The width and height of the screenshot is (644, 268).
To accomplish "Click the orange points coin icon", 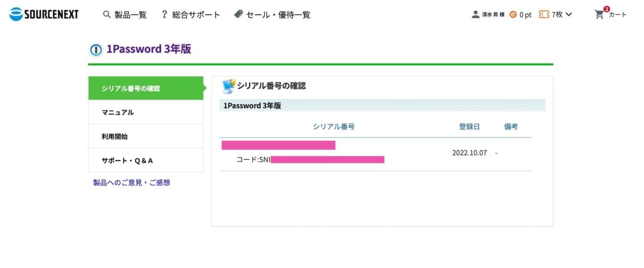I will pyautogui.click(x=513, y=15).
